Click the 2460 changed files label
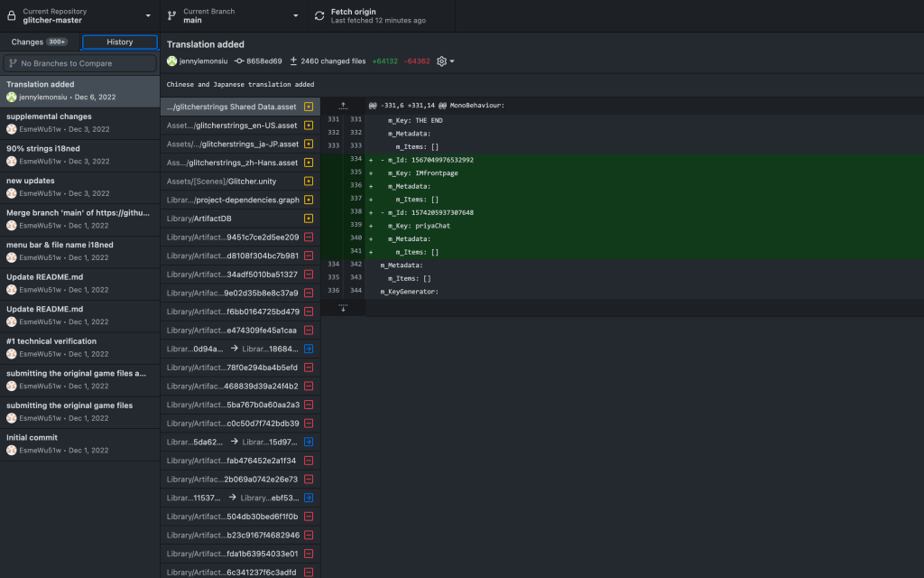This screenshot has height=578, width=924. tap(328, 61)
